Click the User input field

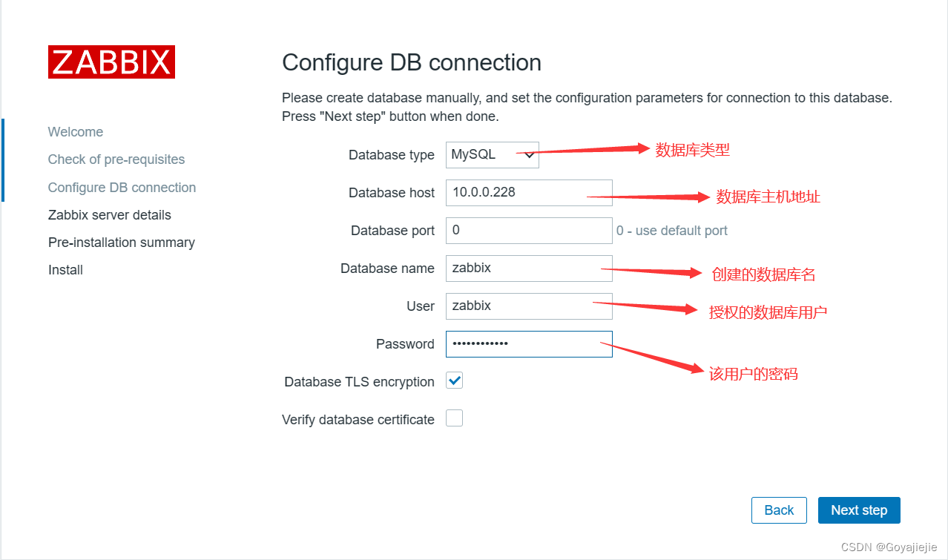[x=528, y=306]
